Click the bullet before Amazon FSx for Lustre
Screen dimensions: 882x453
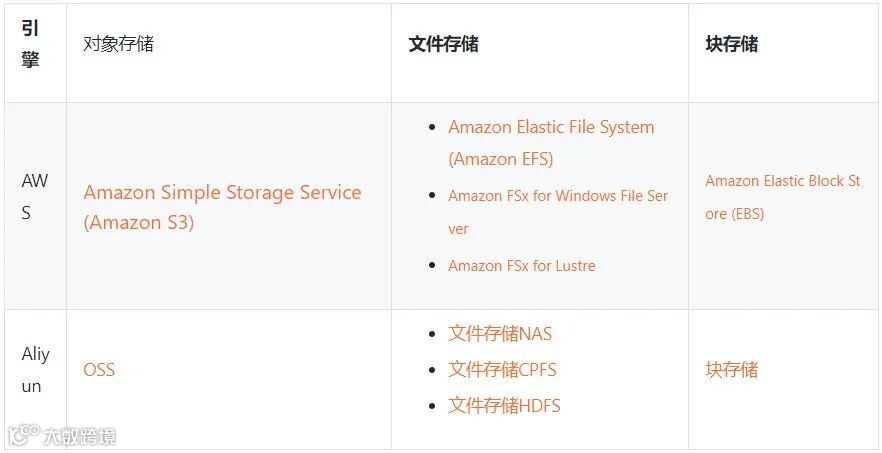pos(431,266)
